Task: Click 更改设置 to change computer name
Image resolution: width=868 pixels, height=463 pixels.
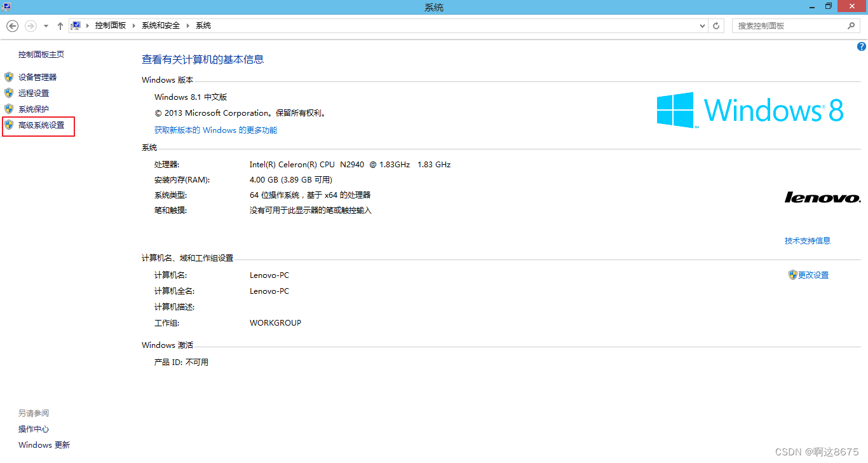Action: point(813,275)
